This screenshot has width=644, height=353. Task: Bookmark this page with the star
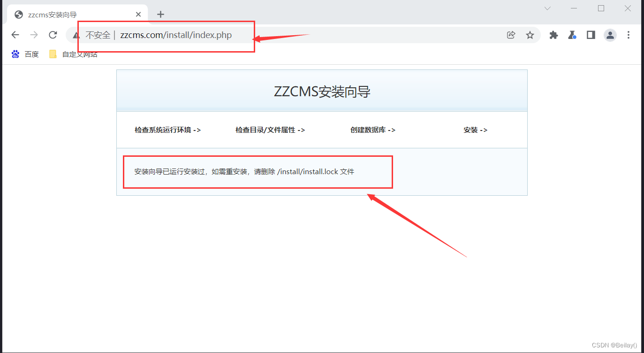tap(530, 35)
